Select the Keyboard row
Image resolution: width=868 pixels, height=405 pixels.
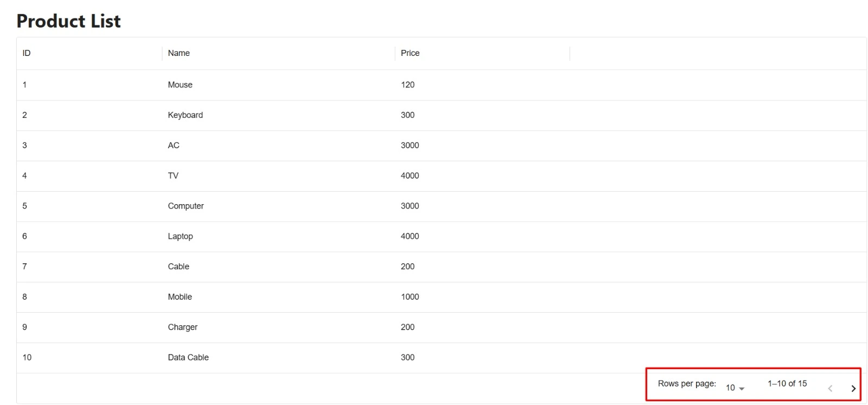(185, 115)
